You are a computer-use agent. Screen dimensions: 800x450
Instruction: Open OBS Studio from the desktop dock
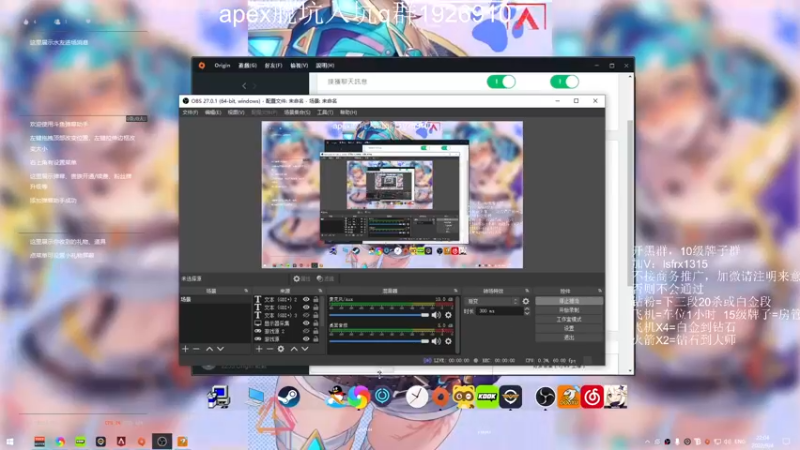[x=545, y=397]
